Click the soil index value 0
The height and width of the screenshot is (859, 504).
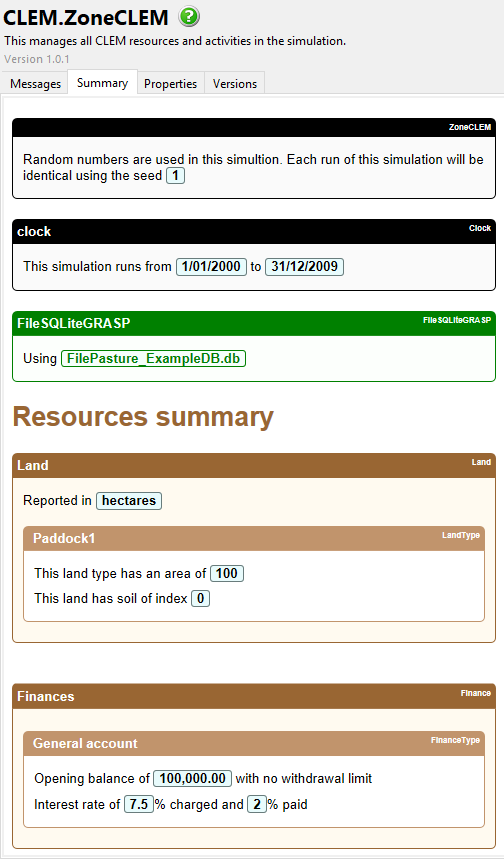pyautogui.click(x=201, y=598)
